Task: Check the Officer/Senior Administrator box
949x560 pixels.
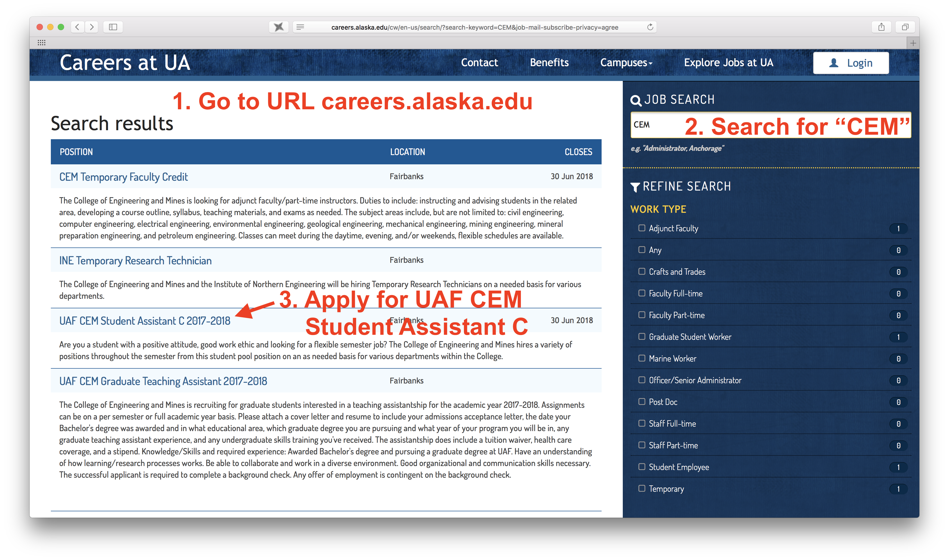Action: tap(641, 380)
